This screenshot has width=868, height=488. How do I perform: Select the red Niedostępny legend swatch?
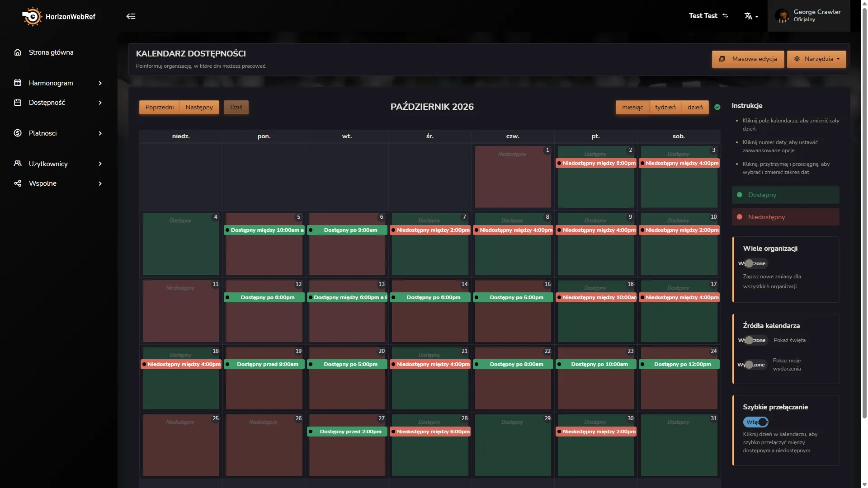(786, 217)
